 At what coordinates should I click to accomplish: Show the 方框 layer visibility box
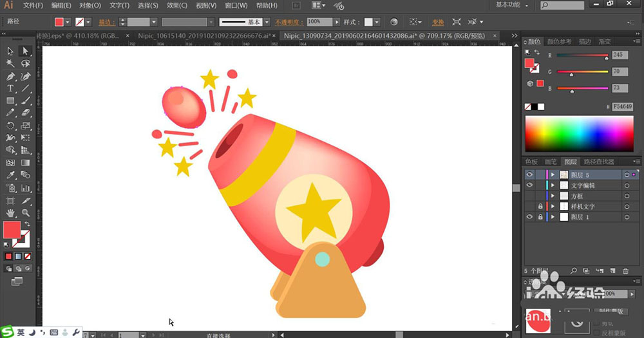[529, 196]
